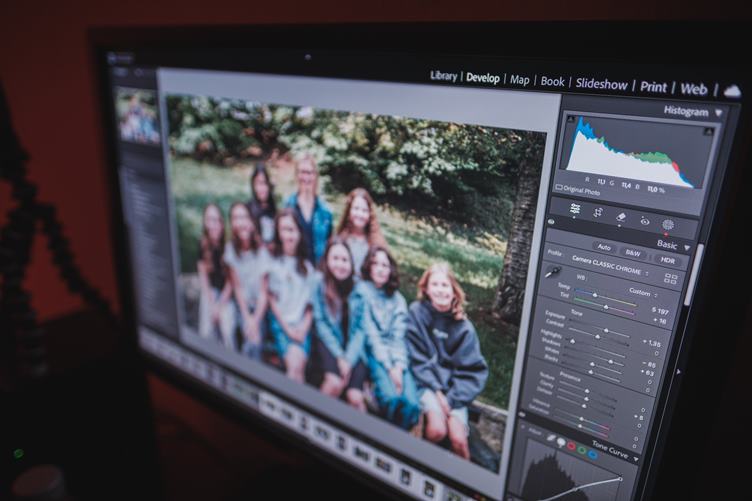The width and height of the screenshot is (752, 501).
Task: Click the Shadows value + 63
Action: 647,373
